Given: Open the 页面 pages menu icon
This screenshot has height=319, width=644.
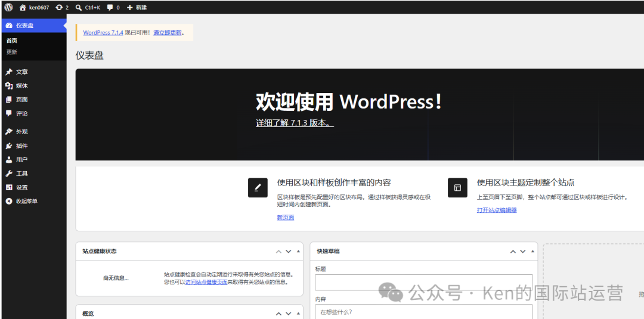Looking at the screenshot, I should pos(9,100).
